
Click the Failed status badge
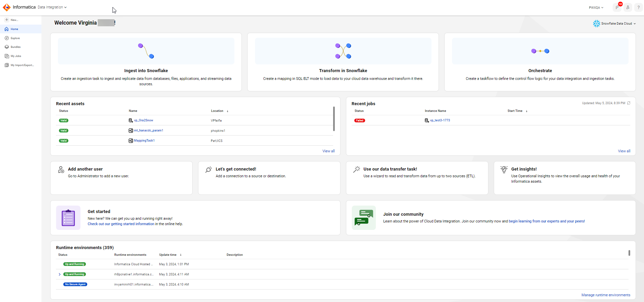coord(360,120)
